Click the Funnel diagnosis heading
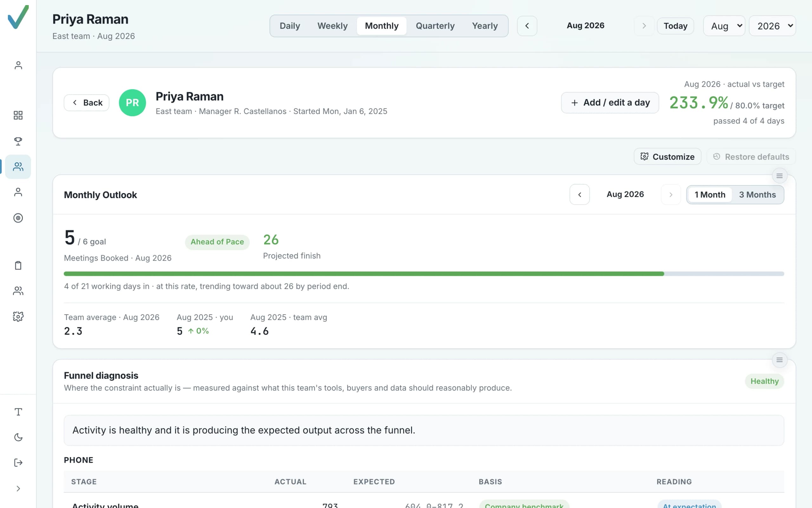This screenshot has height=508, width=812. tap(101, 376)
